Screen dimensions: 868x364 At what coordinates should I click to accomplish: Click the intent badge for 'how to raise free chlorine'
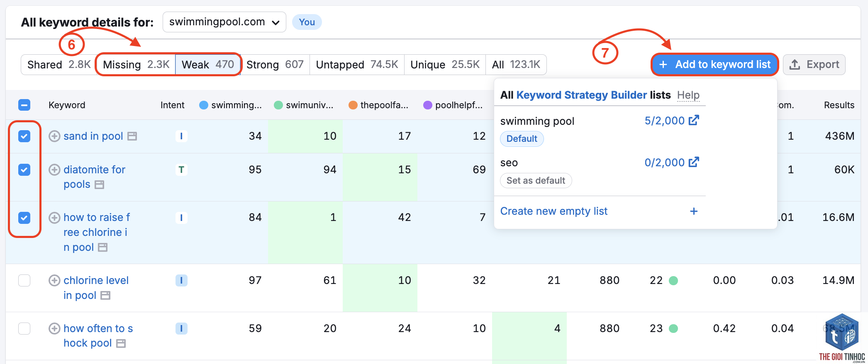pyautogui.click(x=181, y=218)
